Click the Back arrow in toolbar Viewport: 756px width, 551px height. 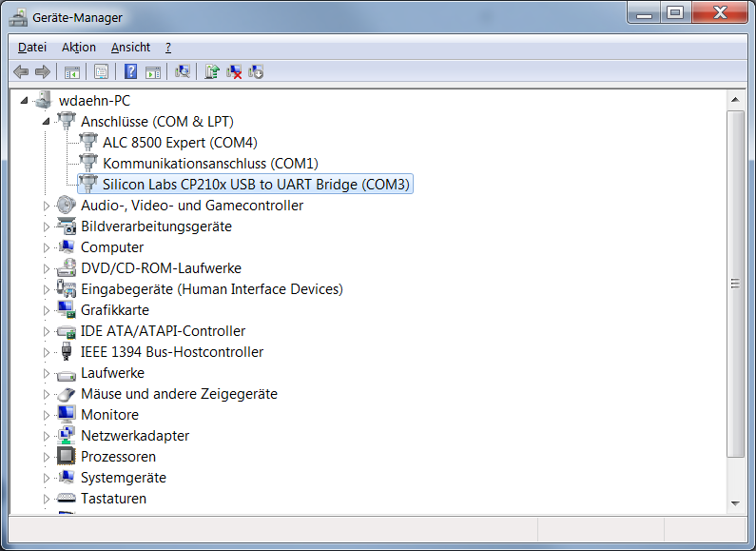click(x=20, y=71)
